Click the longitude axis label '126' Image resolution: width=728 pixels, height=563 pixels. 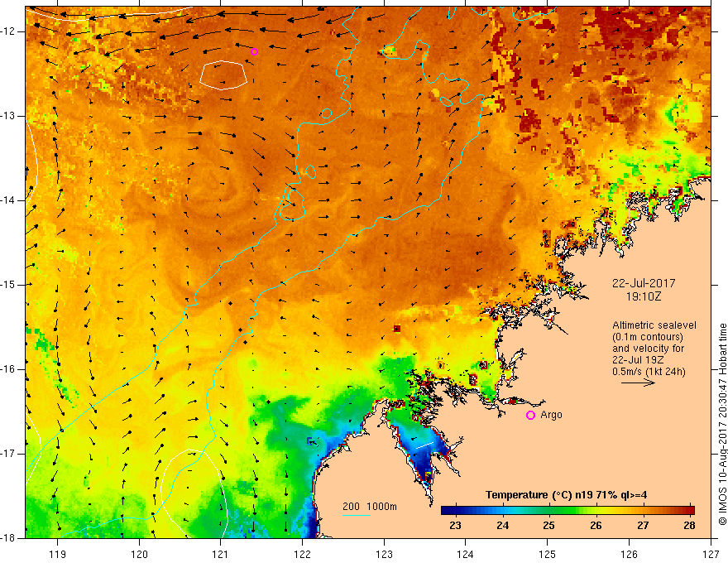pos(629,554)
